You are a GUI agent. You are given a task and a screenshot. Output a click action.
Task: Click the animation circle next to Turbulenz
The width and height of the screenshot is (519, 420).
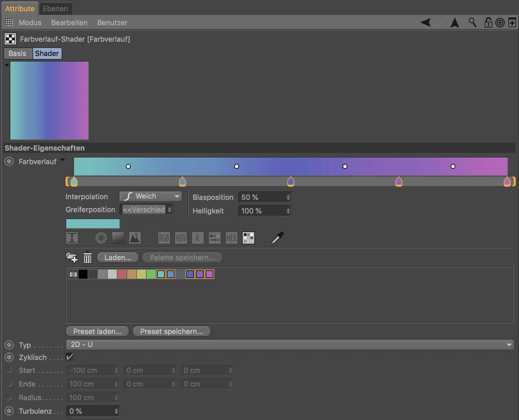pos(9,411)
